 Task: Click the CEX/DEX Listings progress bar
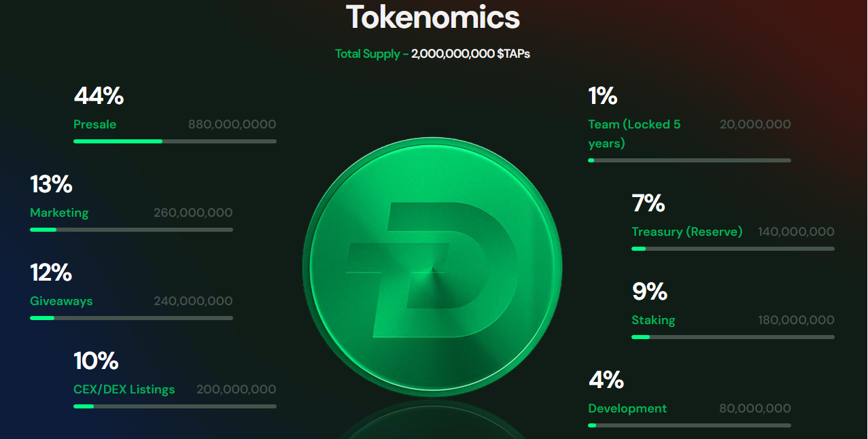click(x=175, y=406)
